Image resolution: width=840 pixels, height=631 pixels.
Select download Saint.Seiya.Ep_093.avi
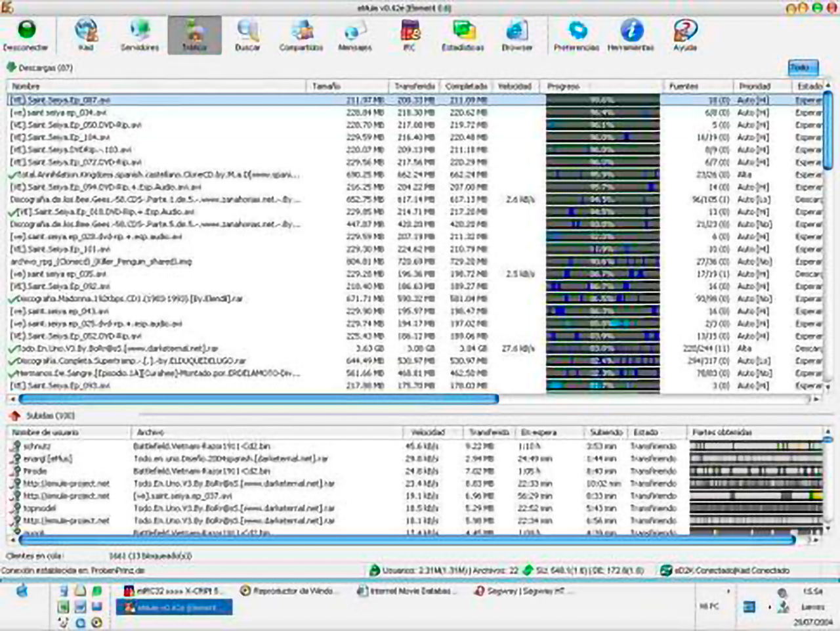414,385
